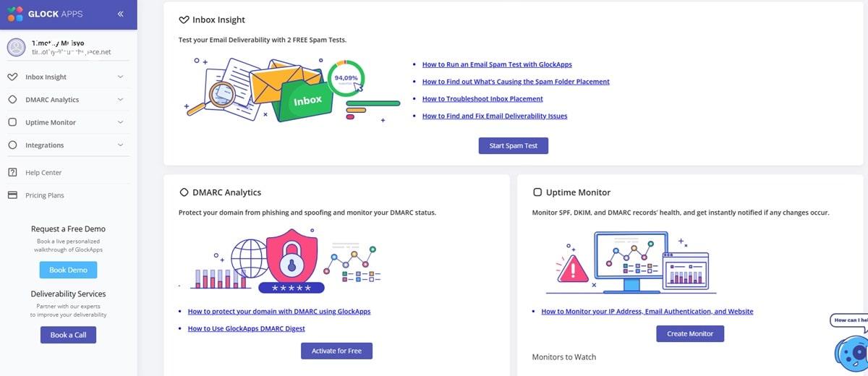
Task: Click the Integrations circle icon in sidebar
Action: (x=12, y=145)
